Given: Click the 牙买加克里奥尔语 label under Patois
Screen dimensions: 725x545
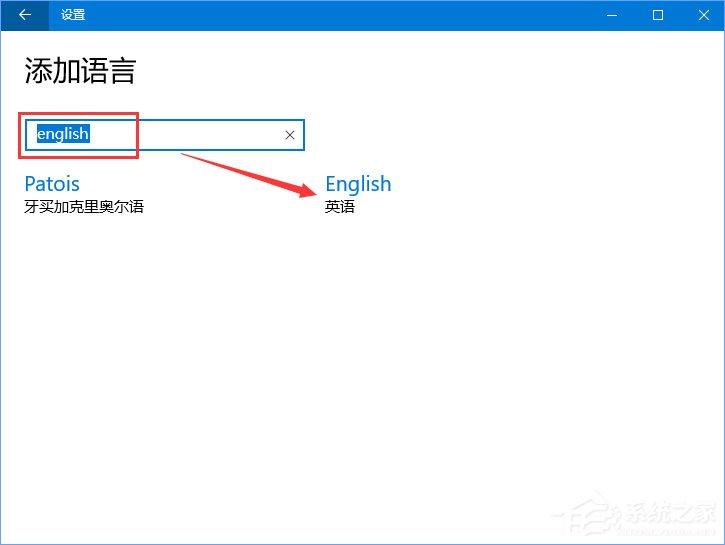Looking at the screenshot, I should coord(84,207).
